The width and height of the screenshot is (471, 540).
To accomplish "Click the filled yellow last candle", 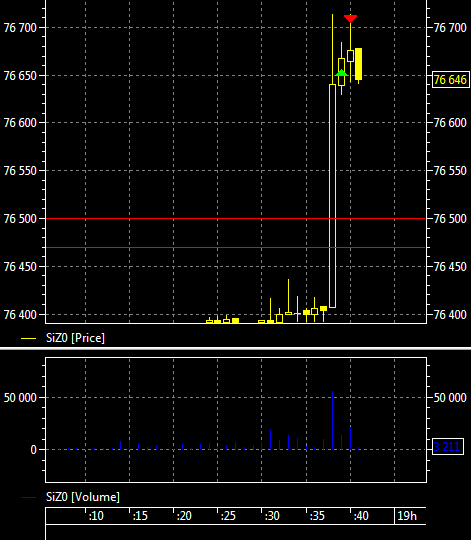I will (x=358, y=64).
